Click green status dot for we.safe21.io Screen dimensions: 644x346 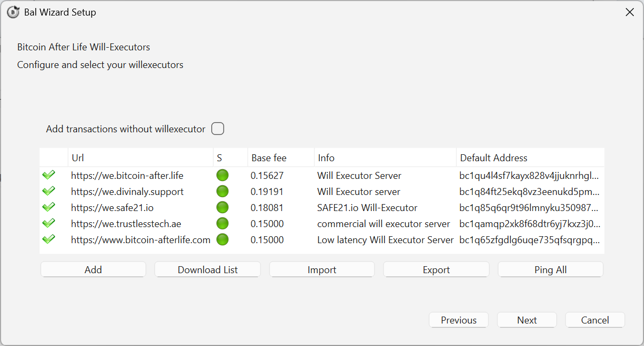[223, 207]
